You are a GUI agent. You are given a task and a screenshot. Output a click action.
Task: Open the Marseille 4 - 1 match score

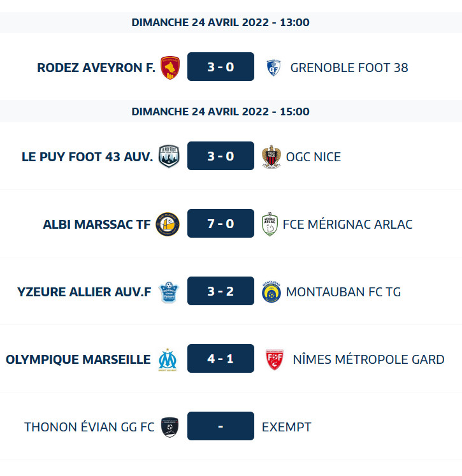click(x=220, y=359)
